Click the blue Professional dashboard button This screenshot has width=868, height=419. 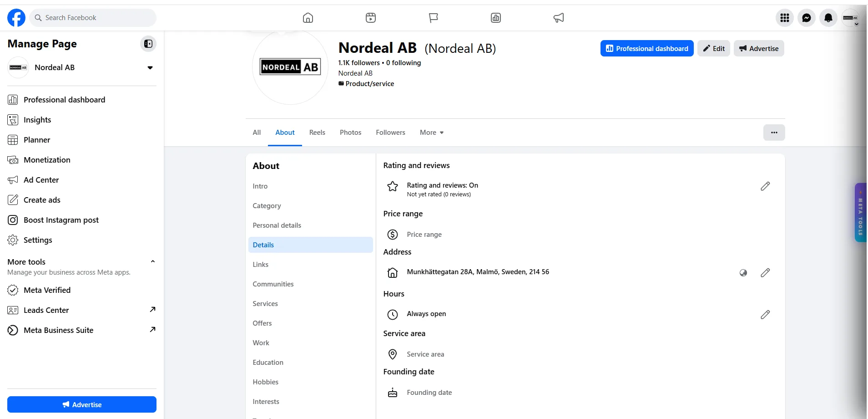(x=647, y=48)
